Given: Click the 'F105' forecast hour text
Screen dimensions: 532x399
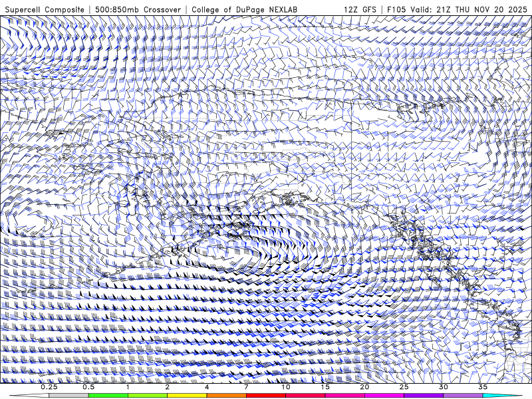Looking at the screenshot, I should coord(396,9).
